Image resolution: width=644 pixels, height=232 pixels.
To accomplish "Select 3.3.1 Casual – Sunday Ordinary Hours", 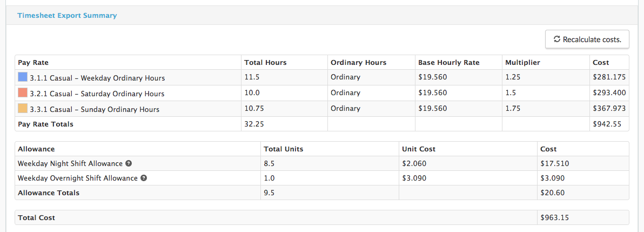I will click(95, 110).
